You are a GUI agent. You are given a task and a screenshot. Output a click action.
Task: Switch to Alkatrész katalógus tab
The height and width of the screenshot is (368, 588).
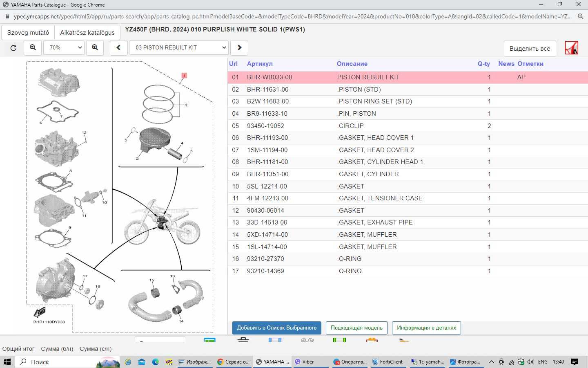click(87, 33)
